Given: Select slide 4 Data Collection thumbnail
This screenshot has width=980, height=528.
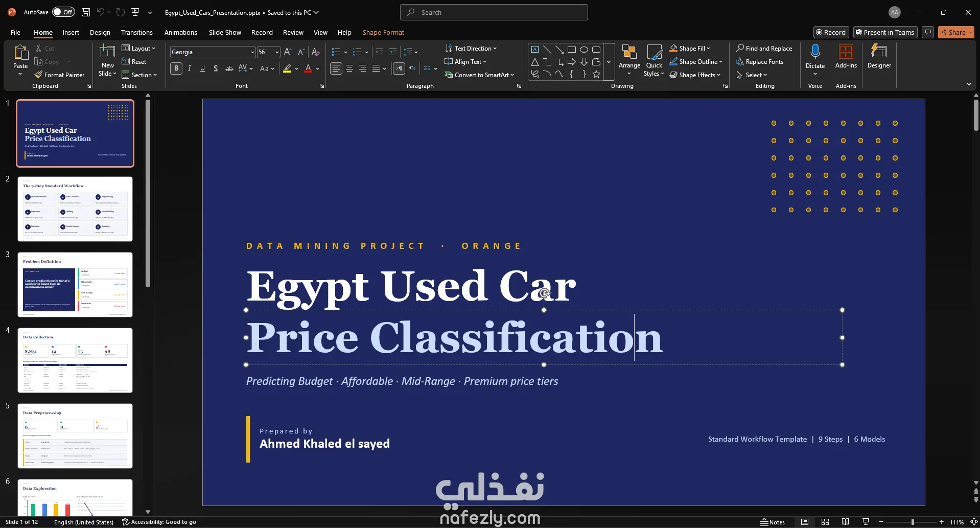Looking at the screenshot, I should click(x=75, y=360).
